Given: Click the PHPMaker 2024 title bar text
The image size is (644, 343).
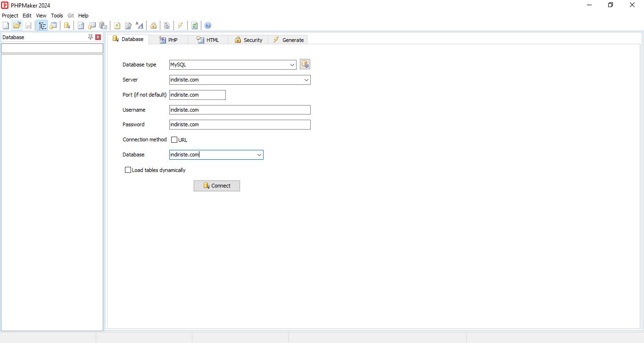Looking at the screenshot, I should [x=31, y=5].
